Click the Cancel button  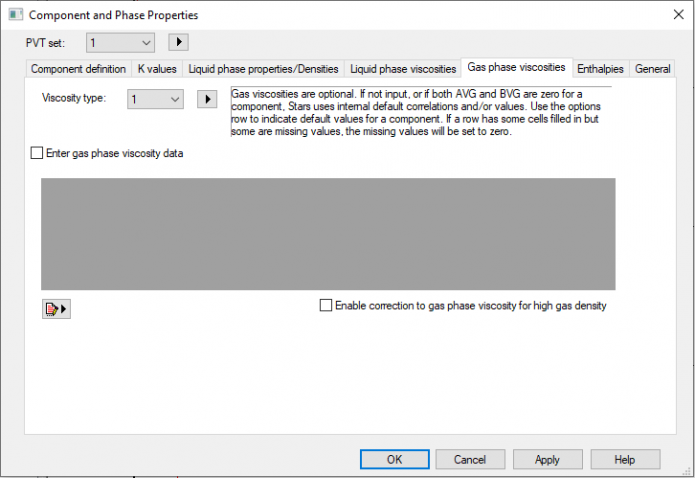(470, 459)
